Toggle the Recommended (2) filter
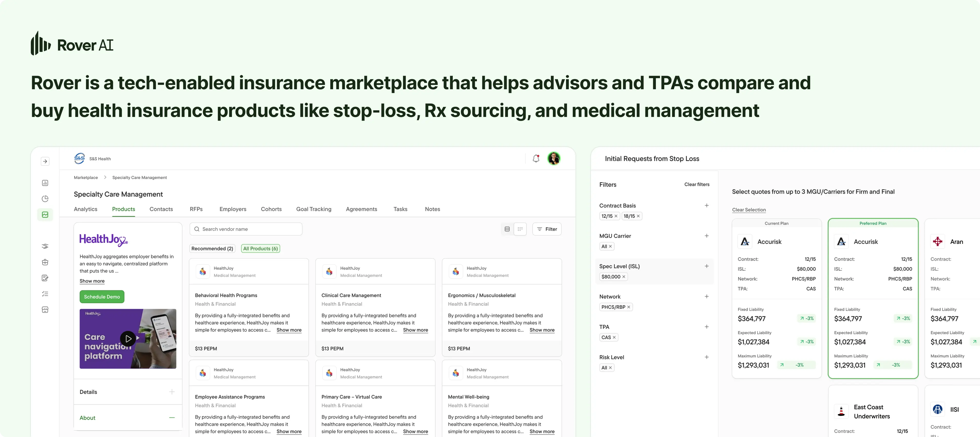Viewport: 980px width, 437px height. coord(212,249)
